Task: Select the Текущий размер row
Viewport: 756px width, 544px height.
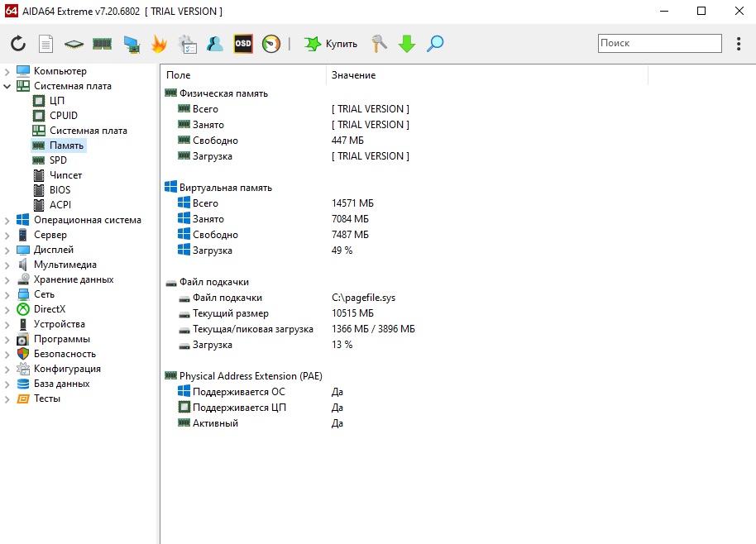Action: coord(231,313)
